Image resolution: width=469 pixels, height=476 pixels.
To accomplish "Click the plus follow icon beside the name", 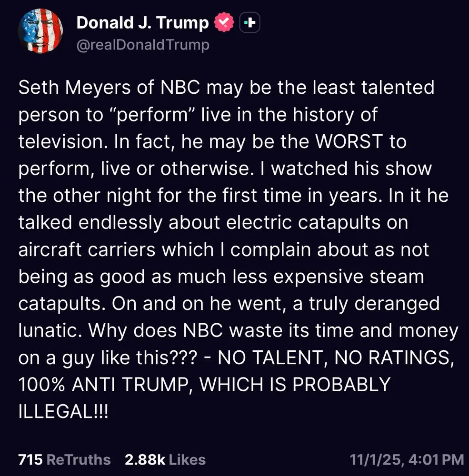I will tap(250, 22).
